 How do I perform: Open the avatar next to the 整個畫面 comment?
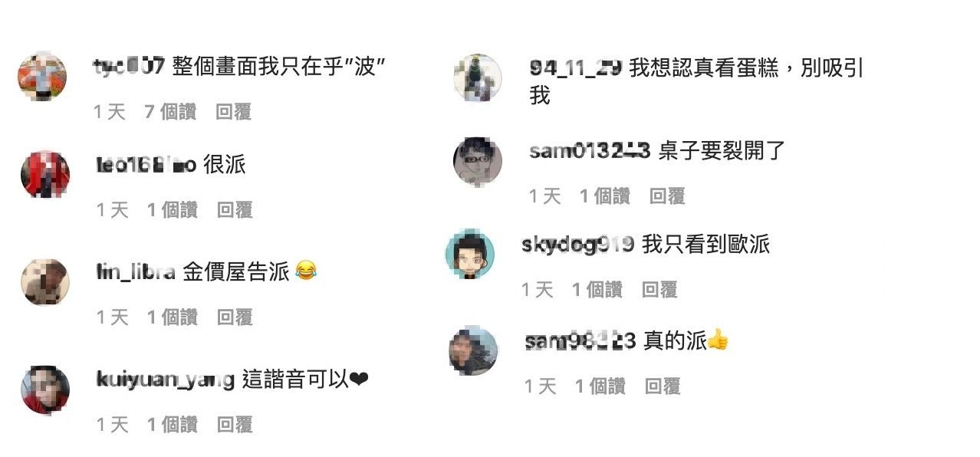tap(42, 77)
